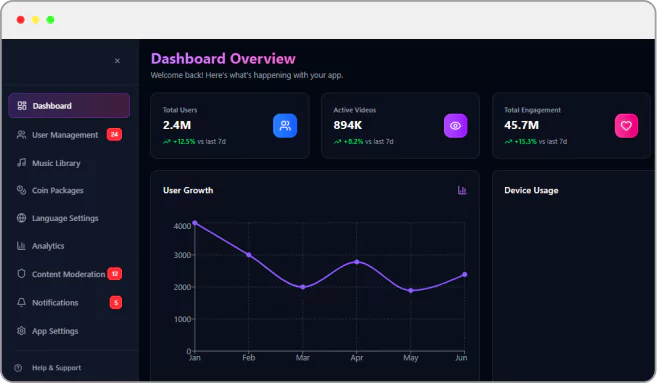Click the Language Settings globe icon
This screenshot has width=657, height=383.
click(x=21, y=218)
